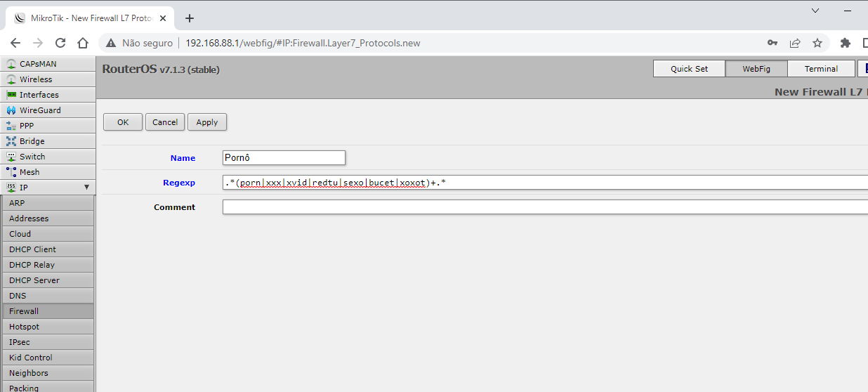This screenshot has width=868, height=392.
Task: Focus the Name input field
Action: [284, 158]
